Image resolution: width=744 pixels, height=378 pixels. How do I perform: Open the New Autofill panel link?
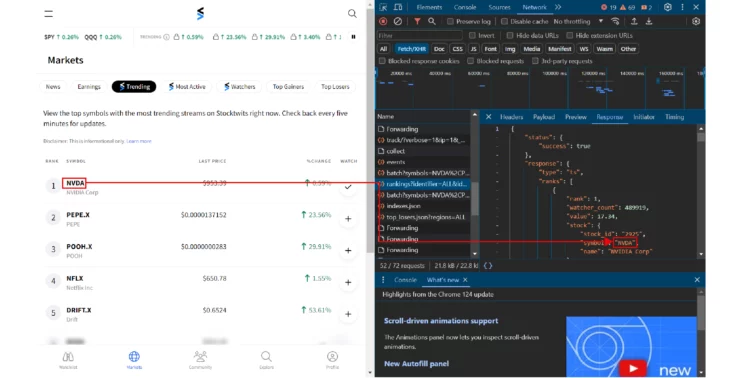pyautogui.click(x=416, y=364)
